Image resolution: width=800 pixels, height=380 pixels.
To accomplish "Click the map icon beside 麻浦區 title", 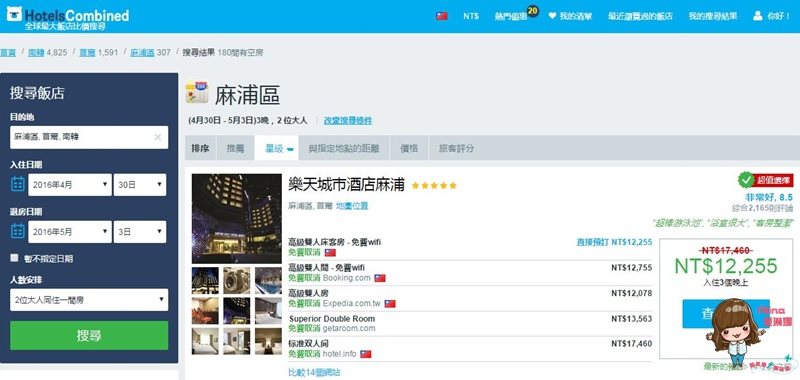I will pyautogui.click(x=197, y=92).
